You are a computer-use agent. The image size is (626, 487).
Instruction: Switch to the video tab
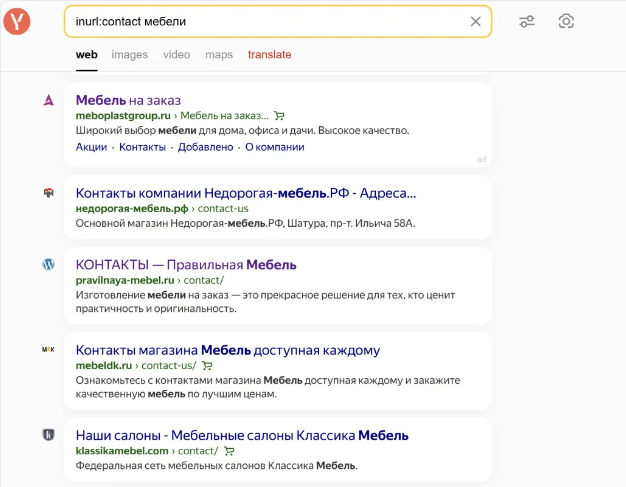tap(176, 55)
